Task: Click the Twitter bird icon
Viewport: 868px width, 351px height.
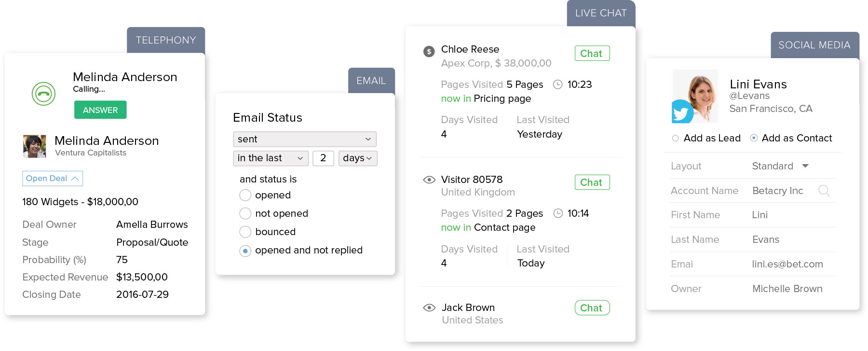Action: coord(681,112)
